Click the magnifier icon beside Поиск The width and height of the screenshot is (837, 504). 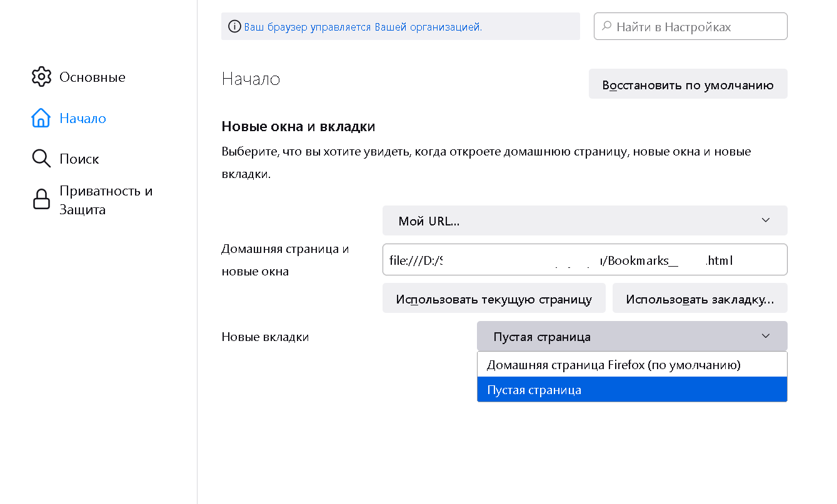click(41, 159)
